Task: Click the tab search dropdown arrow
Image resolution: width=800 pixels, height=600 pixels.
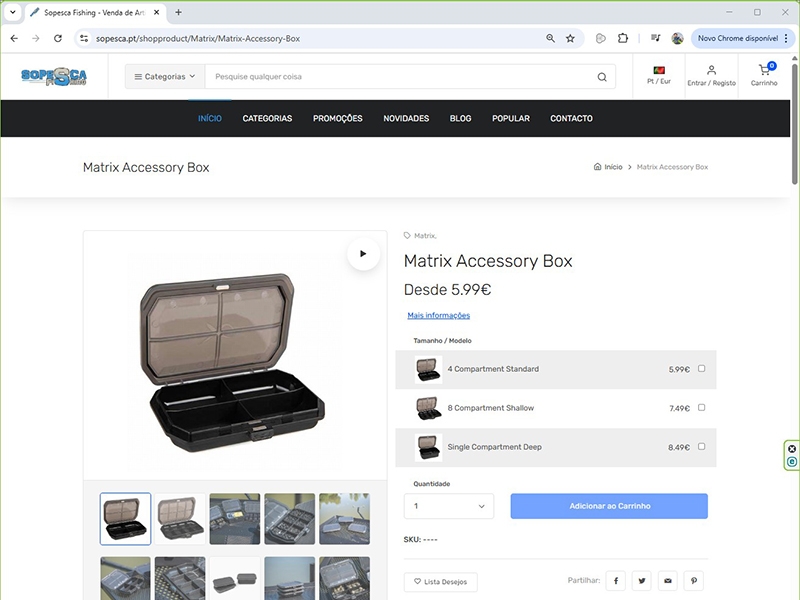Action: (13, 12)
